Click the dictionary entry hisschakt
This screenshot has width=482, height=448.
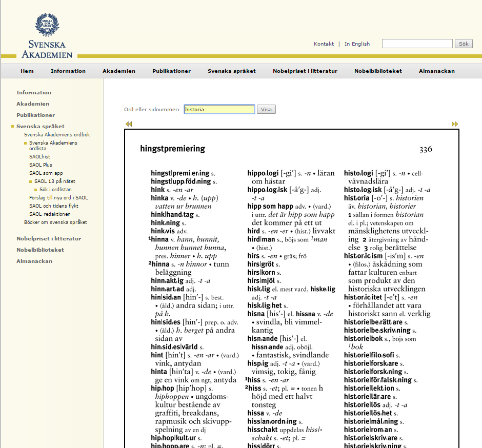[263, 430]
